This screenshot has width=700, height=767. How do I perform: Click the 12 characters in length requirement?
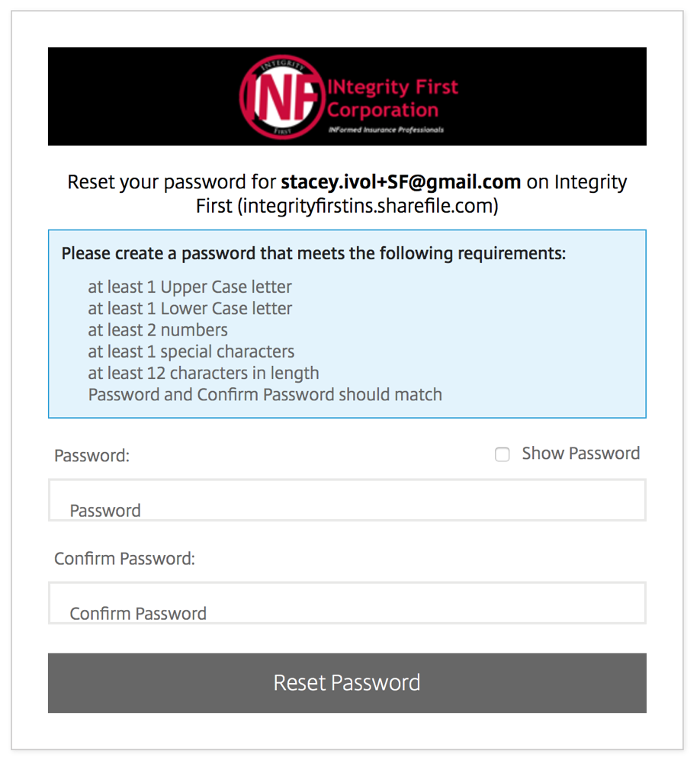204,373
